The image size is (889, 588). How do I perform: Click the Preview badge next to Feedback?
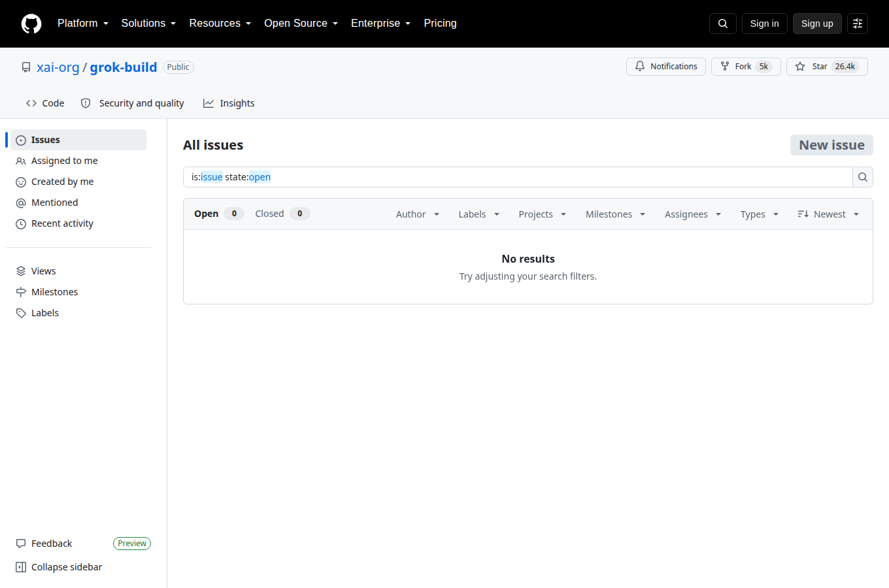132,544
